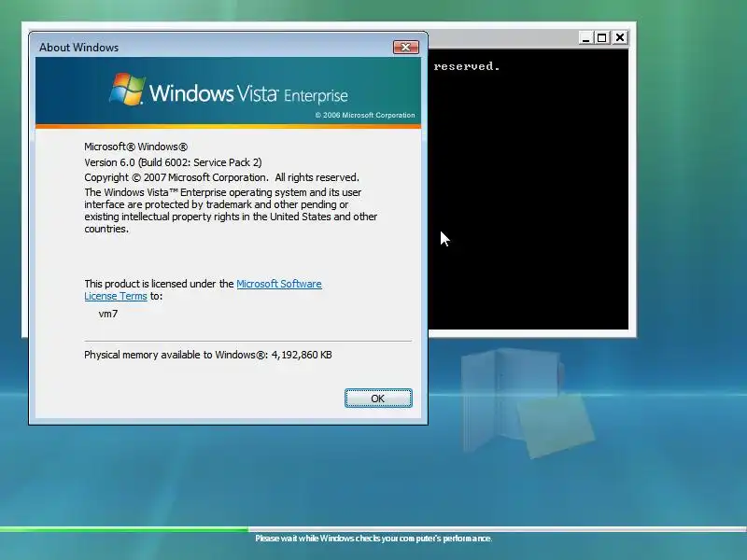Close the command prompt window

pos(620,37)
